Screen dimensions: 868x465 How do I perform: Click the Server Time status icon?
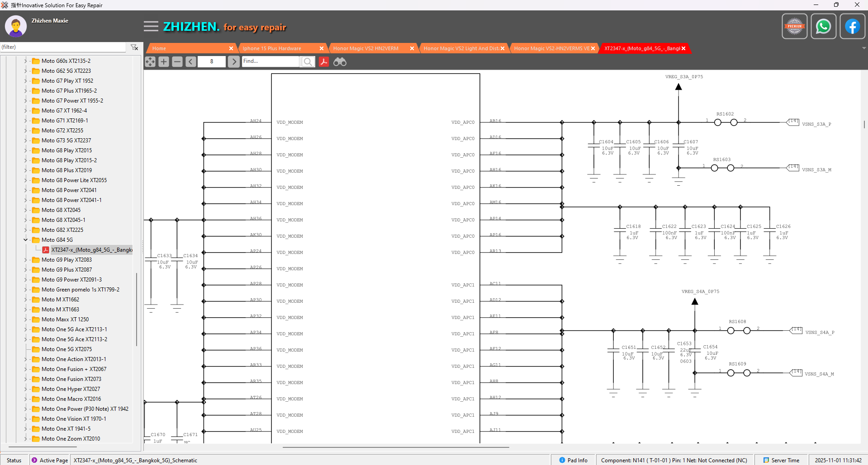coord(766,460)
